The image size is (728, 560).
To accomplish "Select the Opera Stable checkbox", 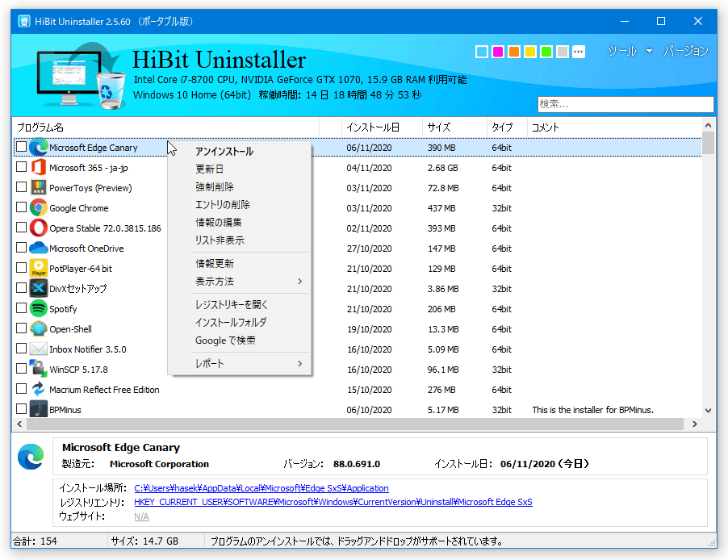I will [21, 228].
